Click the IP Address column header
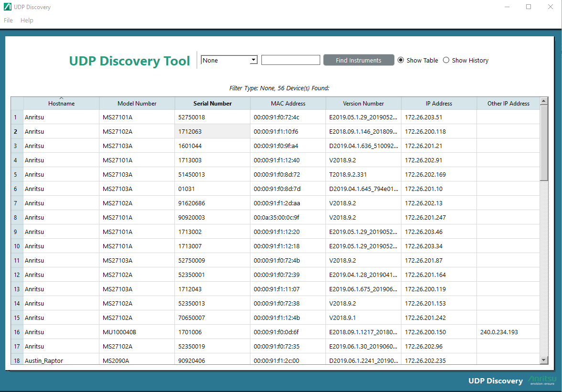The width and height of the screenshot is (562, 392). click(439, 104)
